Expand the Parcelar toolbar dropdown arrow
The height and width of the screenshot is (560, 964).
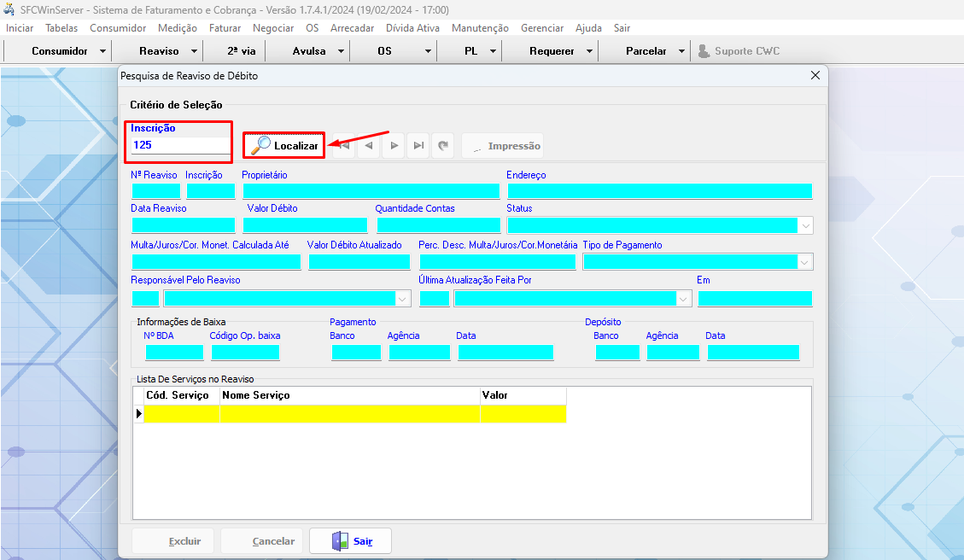pos(681,51)
